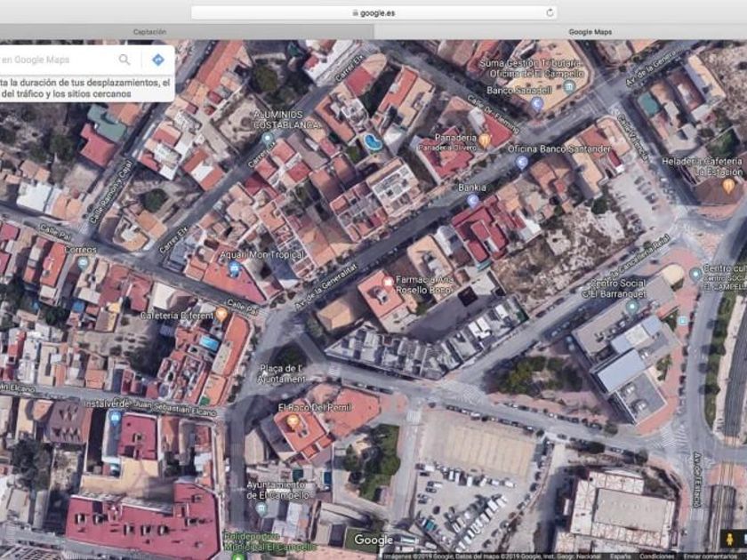Image resolution: width=747 pixels, height=560 pixels.
Task: Click the google.es address bar
Action: 373,12
